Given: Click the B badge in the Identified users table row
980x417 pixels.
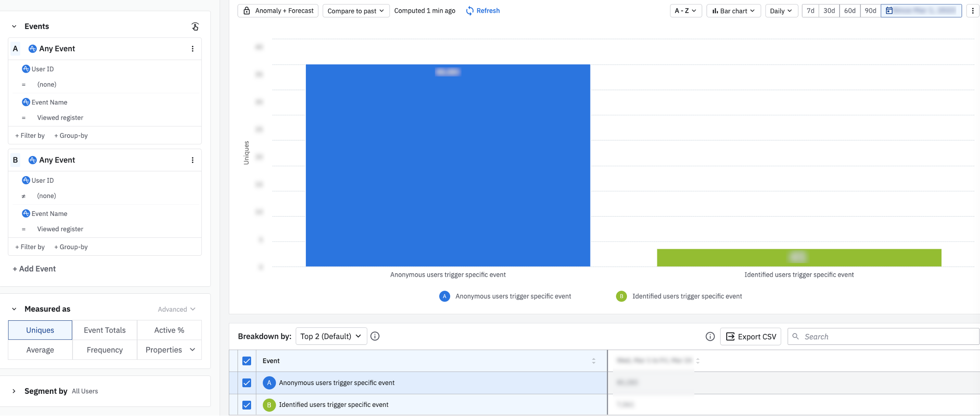Looking at the screenshot, I should tap(269, 405).
